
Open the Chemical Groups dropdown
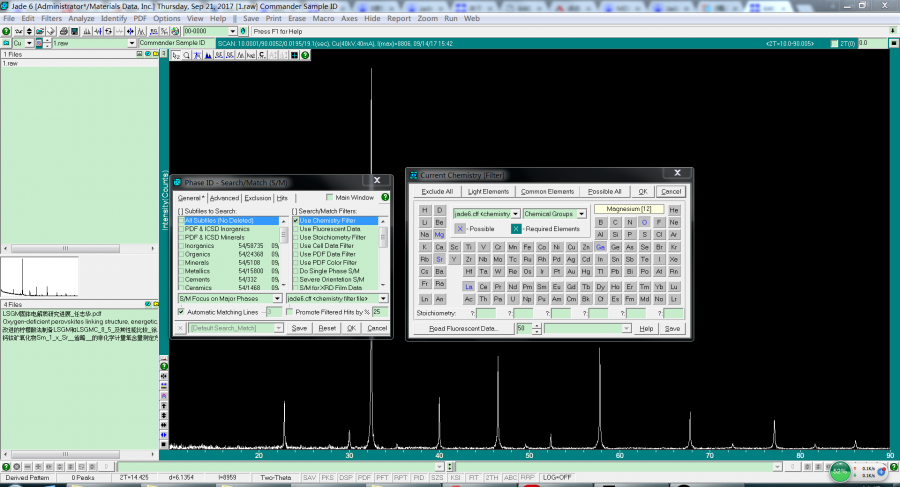pos(581,213)
